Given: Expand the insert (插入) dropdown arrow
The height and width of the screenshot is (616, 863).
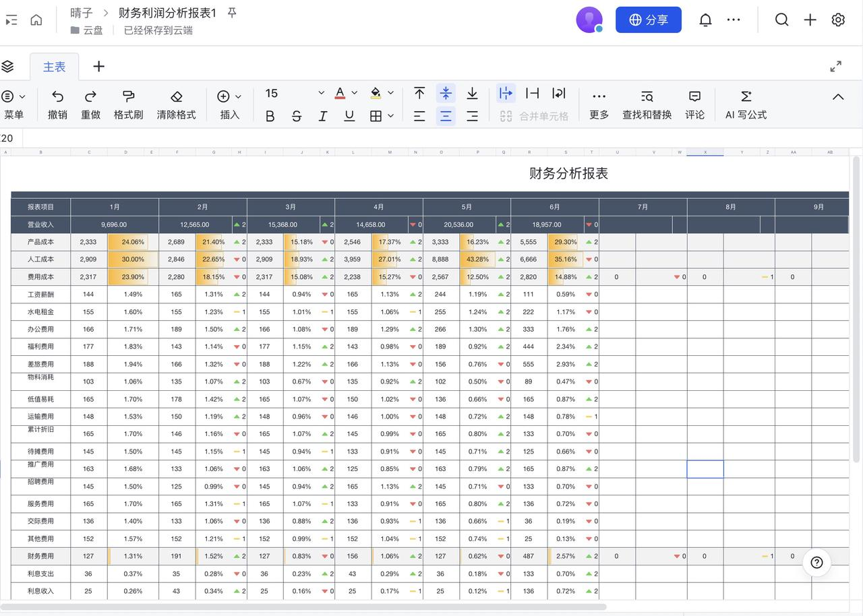Looking at the screenshot, I should point(238,96).
